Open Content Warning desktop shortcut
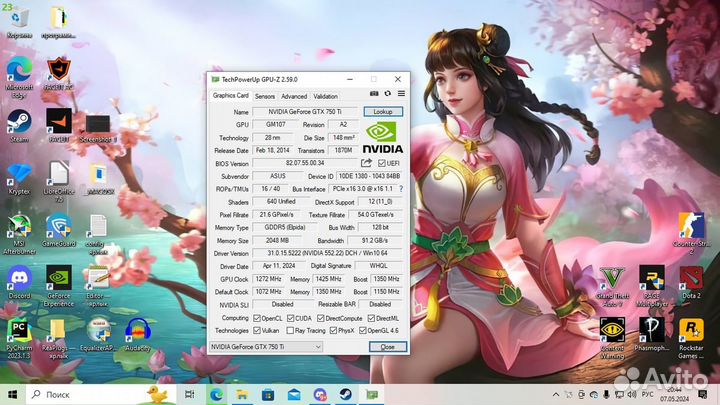Image resolution: width=720 pixels, height=405 pixels. pyautogui.click(x=613, y=339)
